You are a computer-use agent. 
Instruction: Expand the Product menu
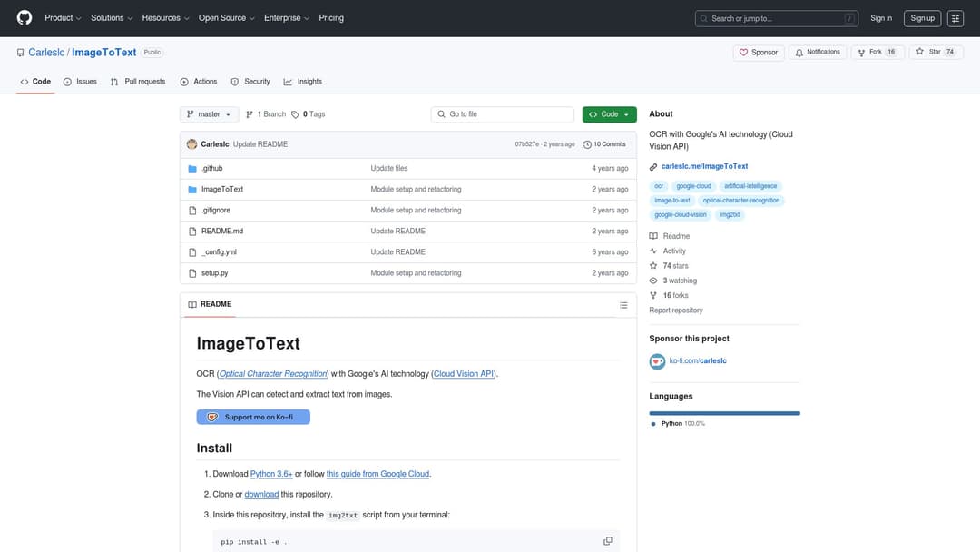coord(63,18)
